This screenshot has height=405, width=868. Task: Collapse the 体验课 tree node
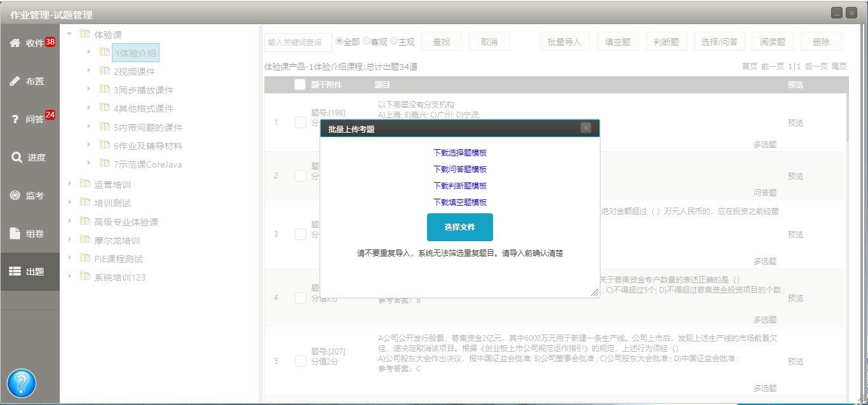[x=69, y=34]
